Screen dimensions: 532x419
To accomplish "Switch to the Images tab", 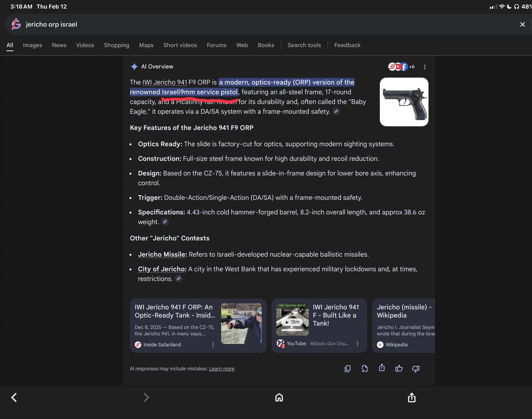I will pos(32,45).
